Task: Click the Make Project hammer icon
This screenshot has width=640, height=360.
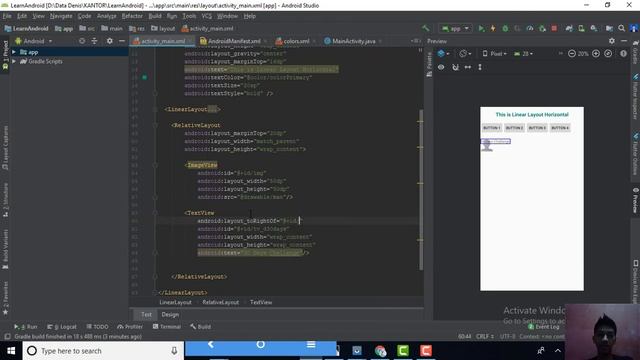Action: (426, 28)
